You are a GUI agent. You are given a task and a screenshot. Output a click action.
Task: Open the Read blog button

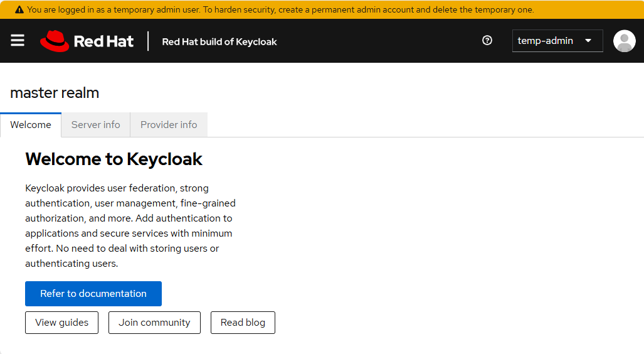tap(243, 323)
